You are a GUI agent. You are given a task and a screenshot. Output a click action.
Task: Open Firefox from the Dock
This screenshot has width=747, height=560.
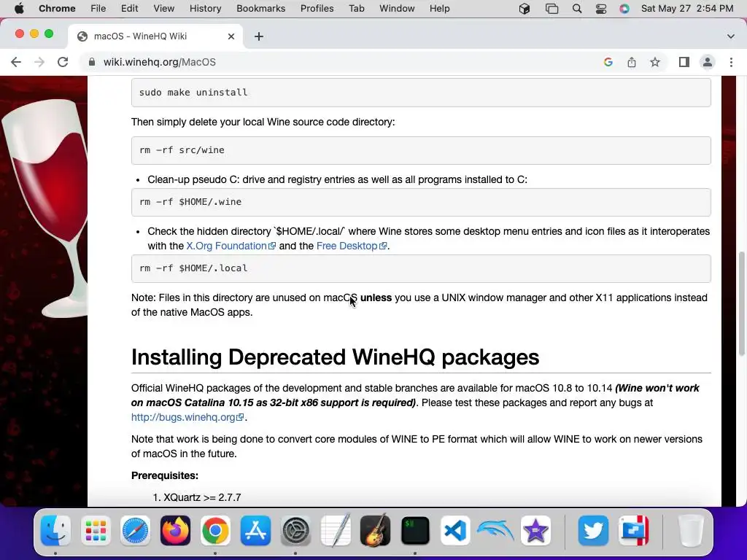pos(175,531)
